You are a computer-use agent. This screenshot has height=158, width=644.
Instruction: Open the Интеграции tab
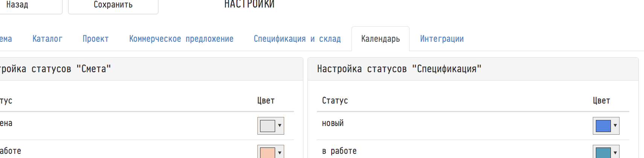pyautogui.click(x=442, y=39)
